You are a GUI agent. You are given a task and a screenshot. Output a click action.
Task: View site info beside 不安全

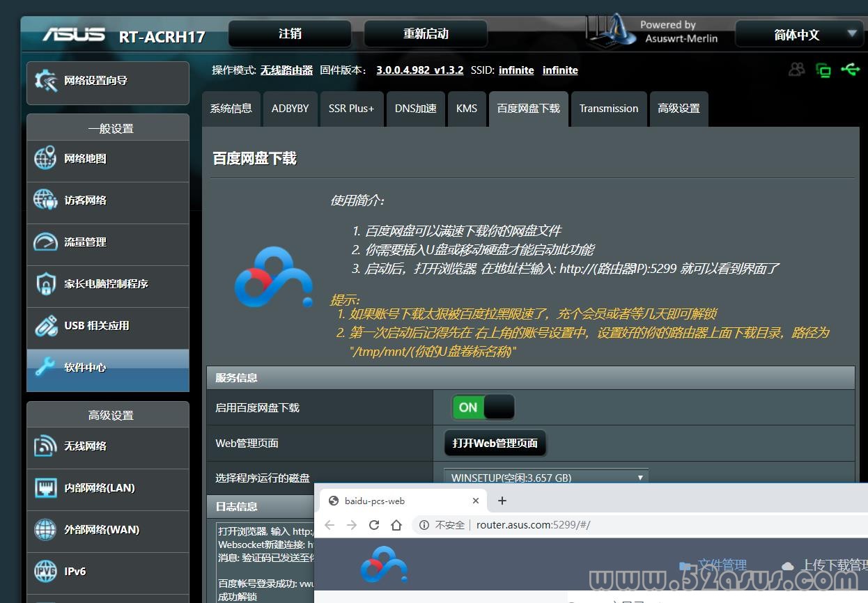[424, 525]
